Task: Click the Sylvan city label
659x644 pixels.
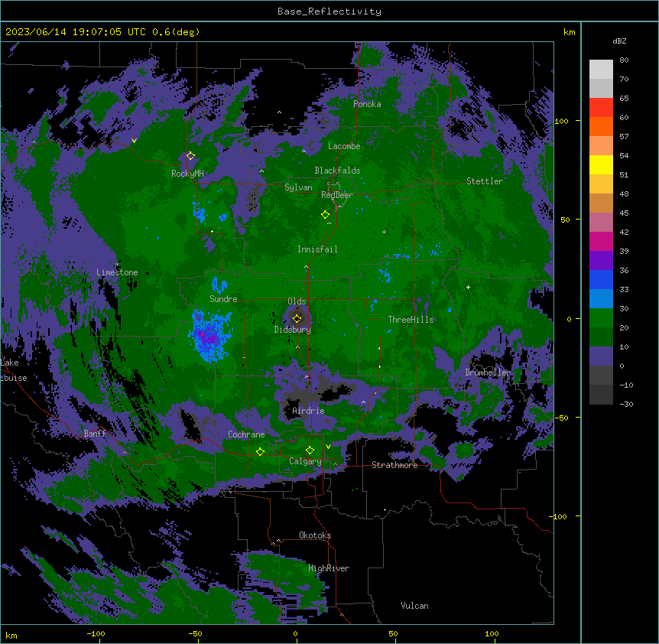Action: coord(298,187)
